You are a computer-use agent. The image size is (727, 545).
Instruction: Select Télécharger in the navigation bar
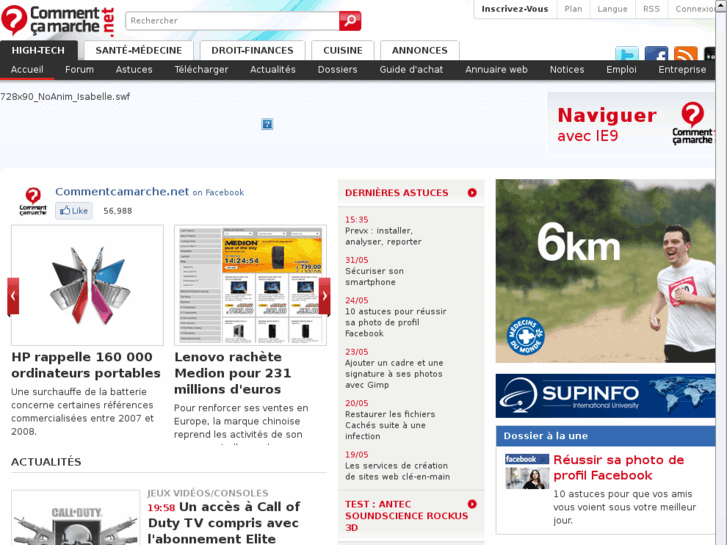tap(201, 70)
